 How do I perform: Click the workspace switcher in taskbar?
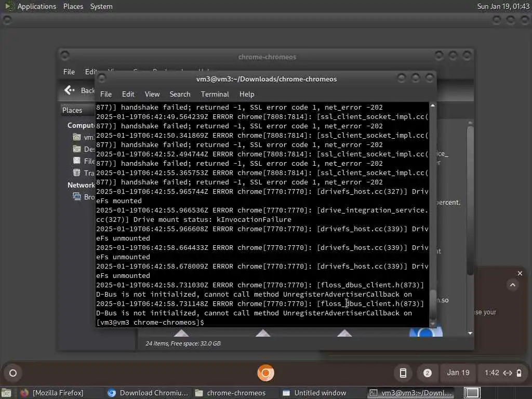click(472, 393)
